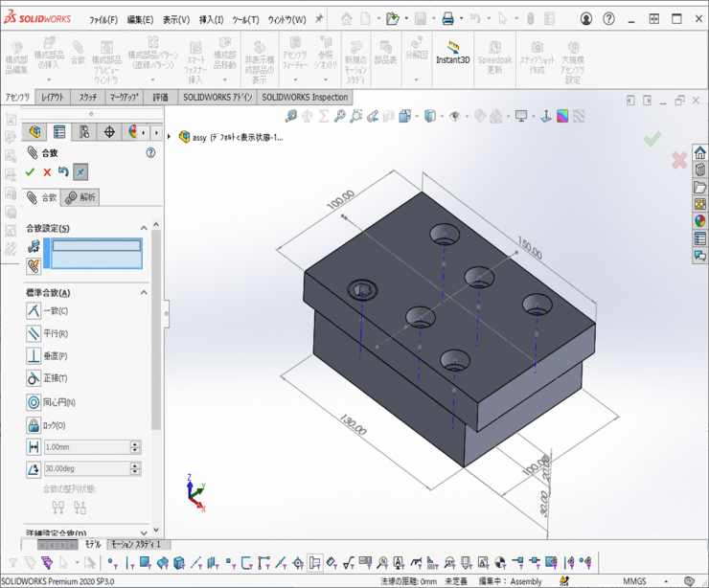Toggle the distance mate icon beside 1.00mm
The width and height of the screenshot is (709, 588).
coord(34,447)
